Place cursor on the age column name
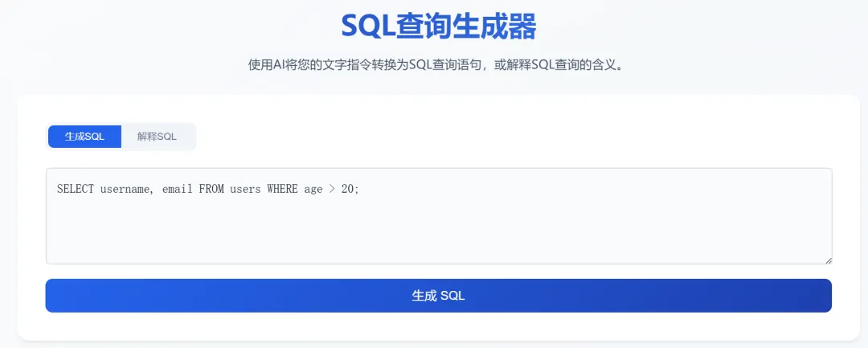 tap(313, 190)
